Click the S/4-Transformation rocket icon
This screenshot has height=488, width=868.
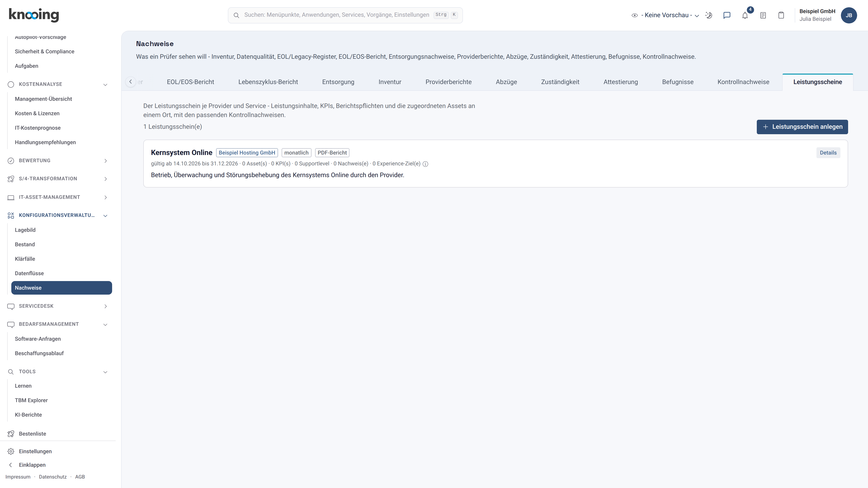11,179
